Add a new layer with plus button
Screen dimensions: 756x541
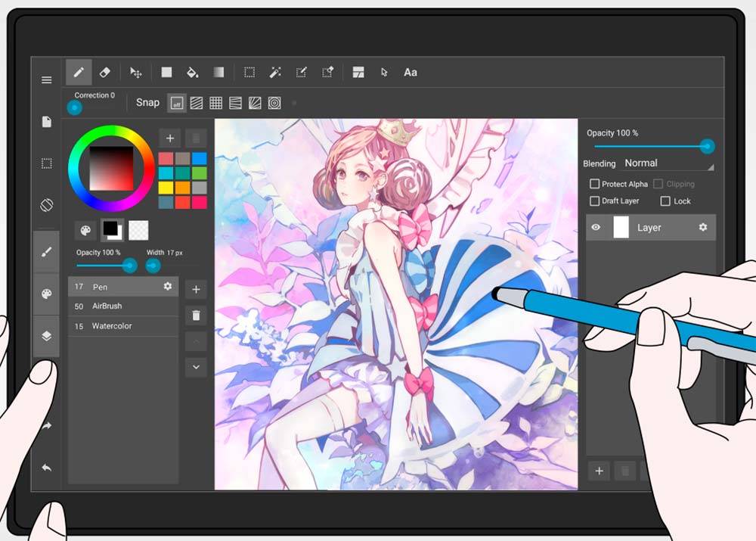[x=600, y=471]
